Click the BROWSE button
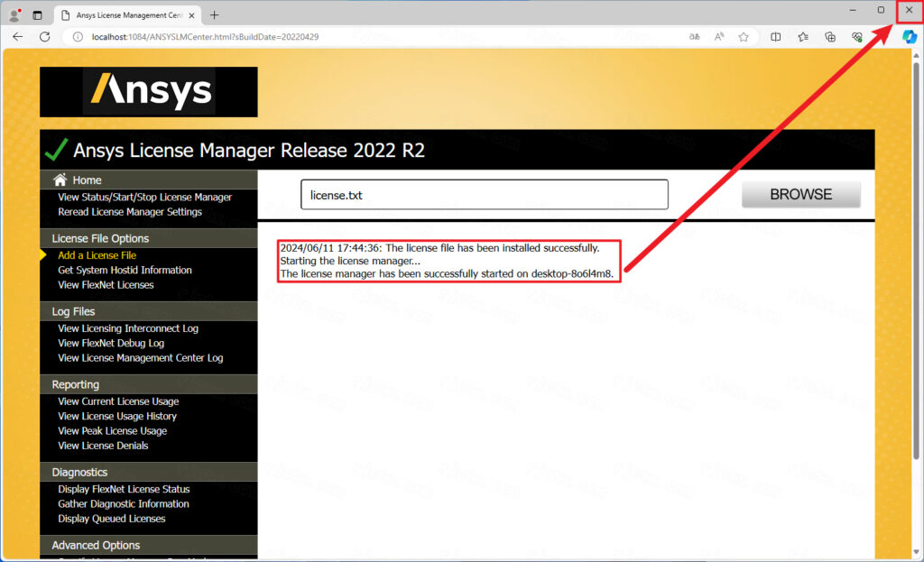 click(801, 195)
